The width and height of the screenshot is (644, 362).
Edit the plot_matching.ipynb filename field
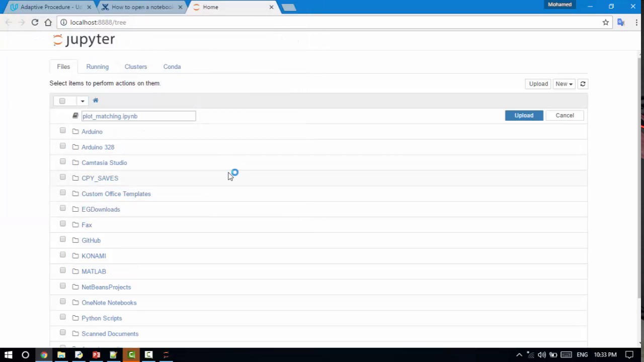[x=138, y=116]
